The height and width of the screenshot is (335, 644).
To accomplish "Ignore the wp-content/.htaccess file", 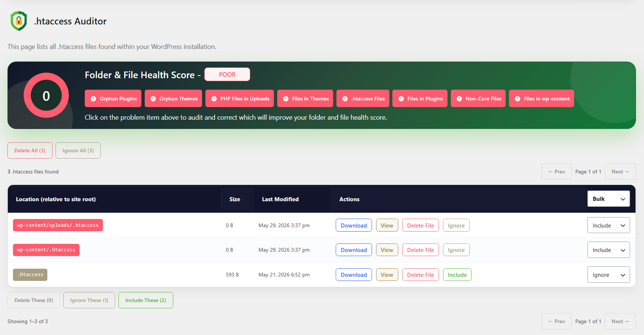I will [x=456, y=250].
